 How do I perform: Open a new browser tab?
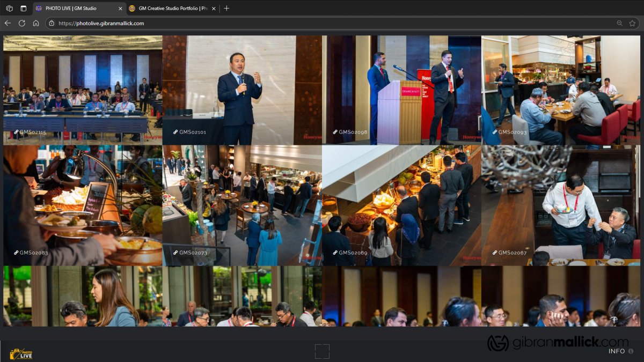(x=226, y=8)
